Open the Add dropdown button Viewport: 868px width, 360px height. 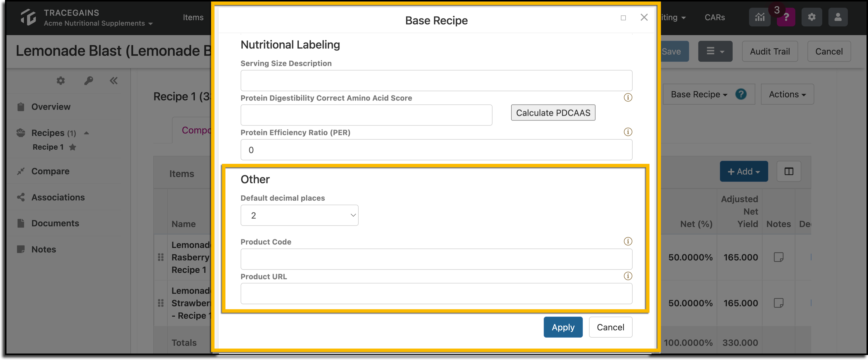[744, 171]
